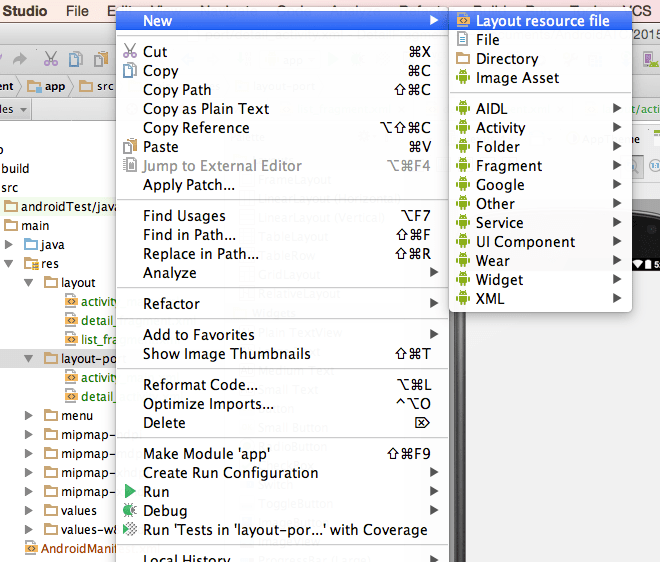
Task: Click the green Run triangle icon
Action: click(130, 491)
